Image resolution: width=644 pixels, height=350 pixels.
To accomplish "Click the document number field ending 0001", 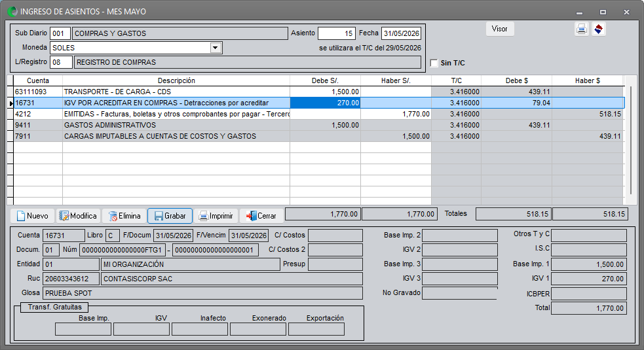I will tap(216, 250).
